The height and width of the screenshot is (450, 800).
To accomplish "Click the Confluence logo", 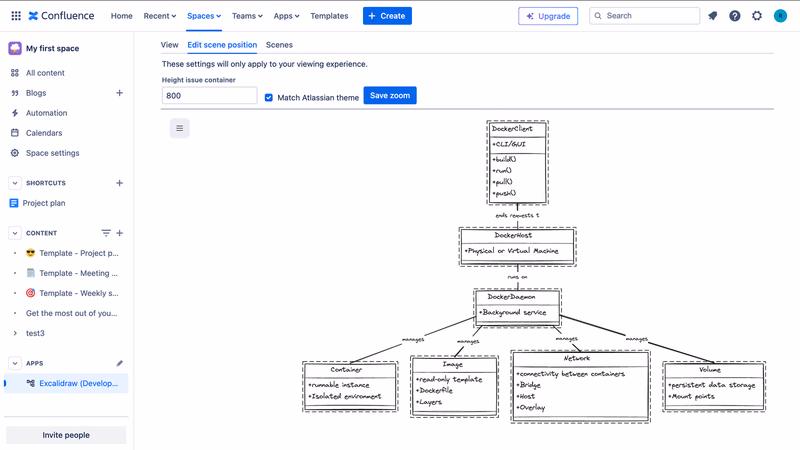I will point(61,16).
